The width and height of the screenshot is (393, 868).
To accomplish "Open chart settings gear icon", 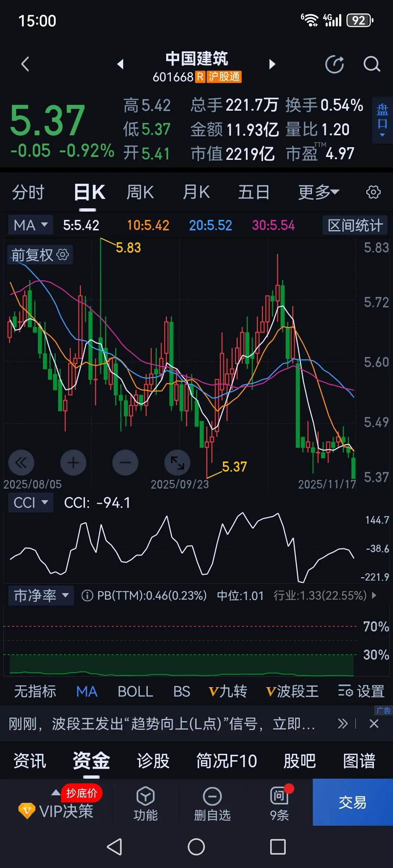I will pyautogui.click(x=373, y=192).
